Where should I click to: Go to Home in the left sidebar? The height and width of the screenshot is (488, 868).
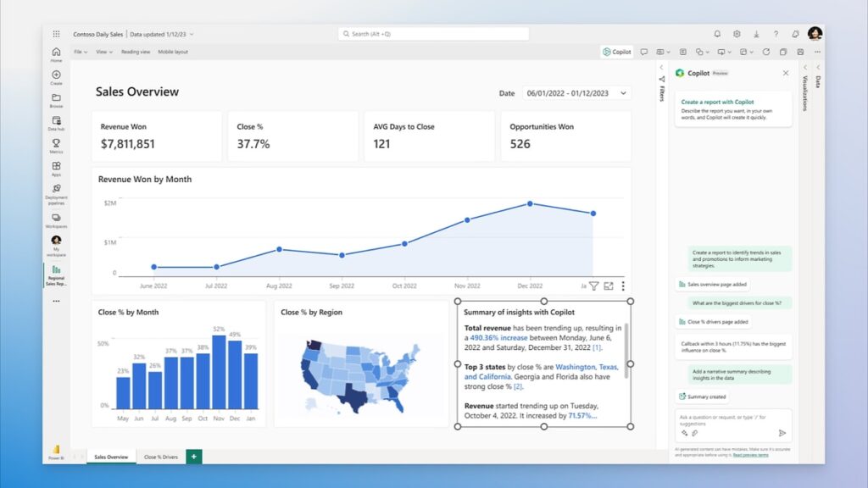[56, 54]
